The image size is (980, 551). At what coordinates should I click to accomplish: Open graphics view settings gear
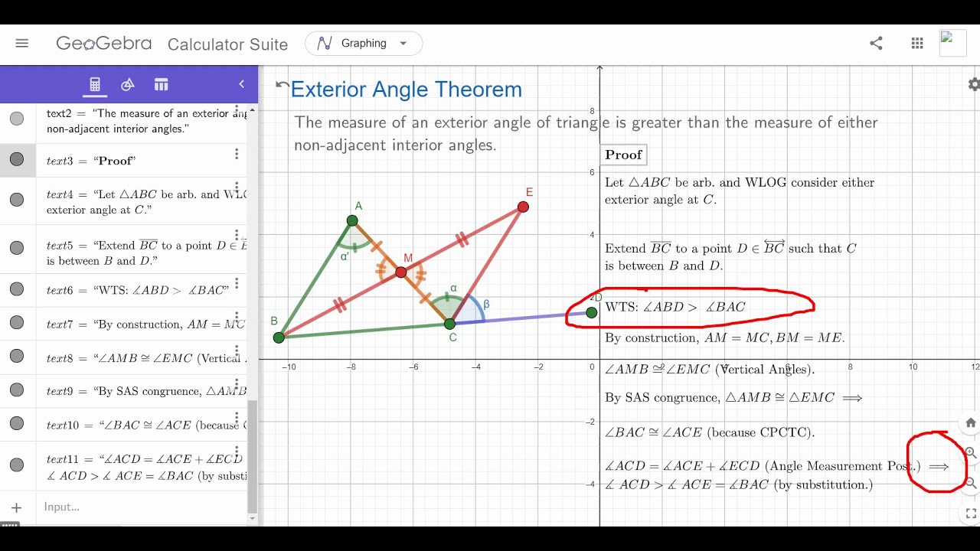click(974, 84)
